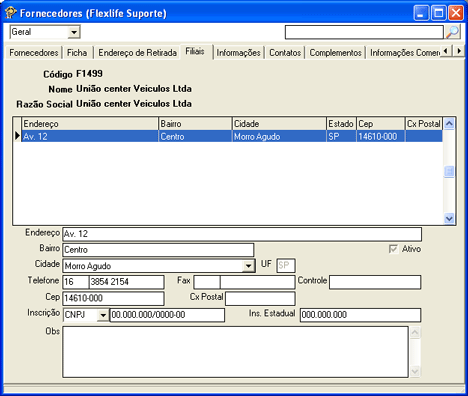This screenshot has height=396, width=468.
Task: Open the CNPJ inscription type dropdown
Action: [103, 315]
